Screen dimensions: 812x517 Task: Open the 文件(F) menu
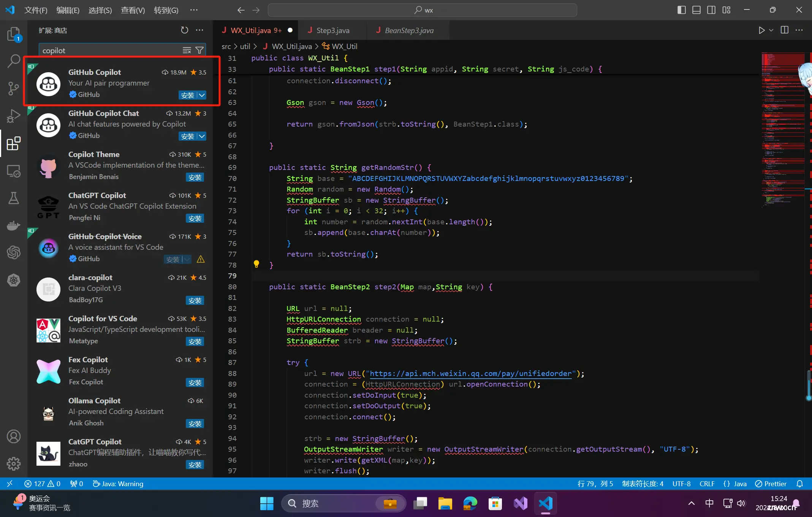click(36, 10)
